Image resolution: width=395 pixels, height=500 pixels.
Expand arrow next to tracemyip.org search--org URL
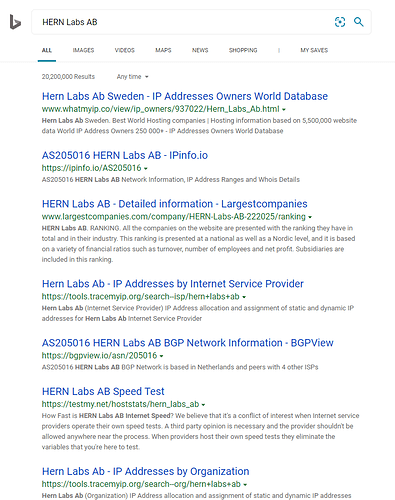(x=245, y=484)
